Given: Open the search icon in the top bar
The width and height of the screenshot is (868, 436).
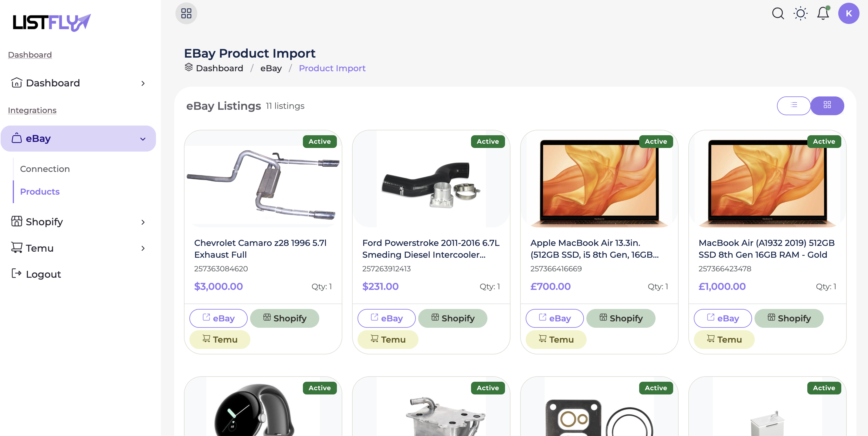Looking at the screenshot, I should pos(778,13).
